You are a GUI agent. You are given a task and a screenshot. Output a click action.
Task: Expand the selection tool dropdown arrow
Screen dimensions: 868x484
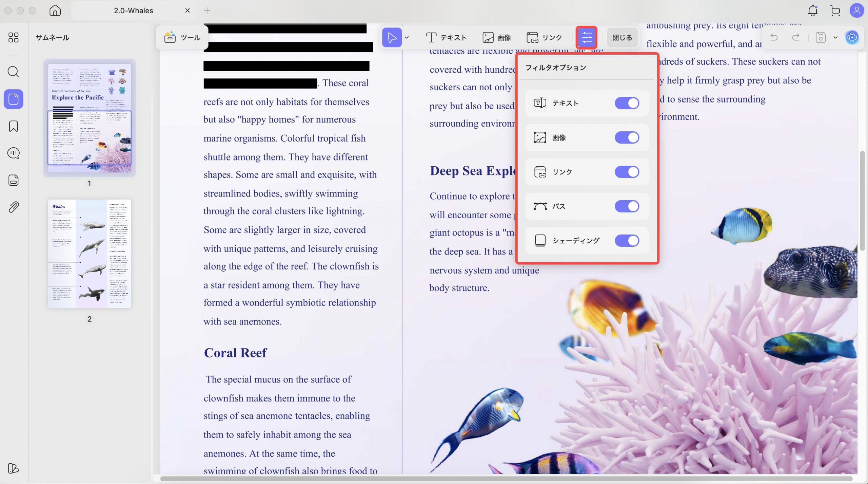407,37
